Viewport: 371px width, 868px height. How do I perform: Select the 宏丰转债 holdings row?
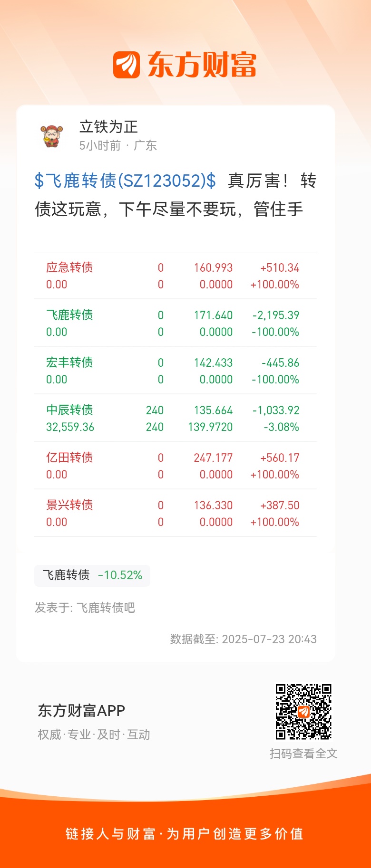click(x=176, y=371)
